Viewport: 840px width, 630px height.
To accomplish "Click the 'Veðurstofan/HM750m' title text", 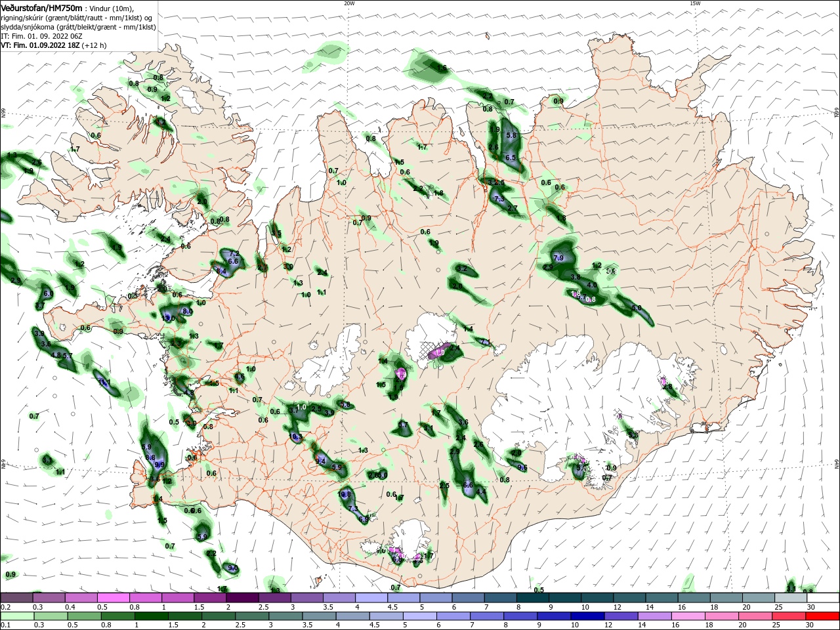I will coord(41,7).
